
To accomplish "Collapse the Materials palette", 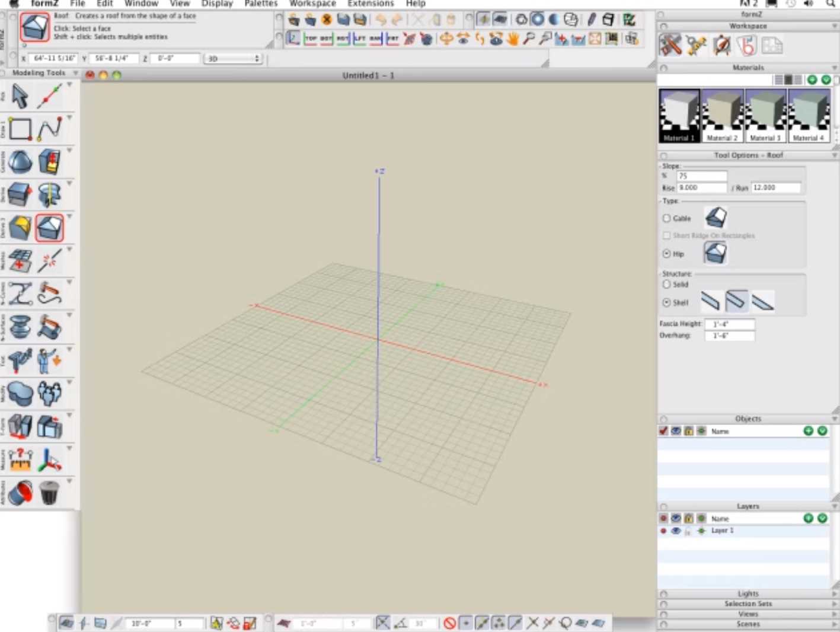I will point(835,68).
